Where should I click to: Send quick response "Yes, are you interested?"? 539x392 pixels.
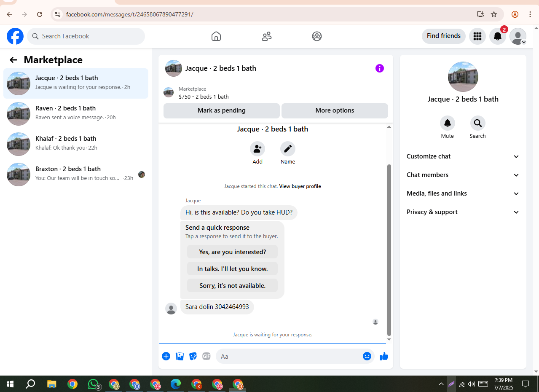coord(232,252)
